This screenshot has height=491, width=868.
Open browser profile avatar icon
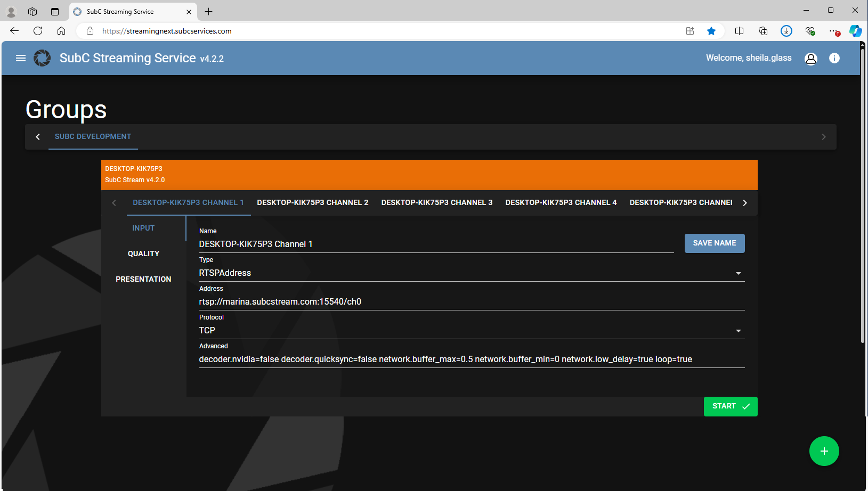pyautogui.click(x=11, y=11)
